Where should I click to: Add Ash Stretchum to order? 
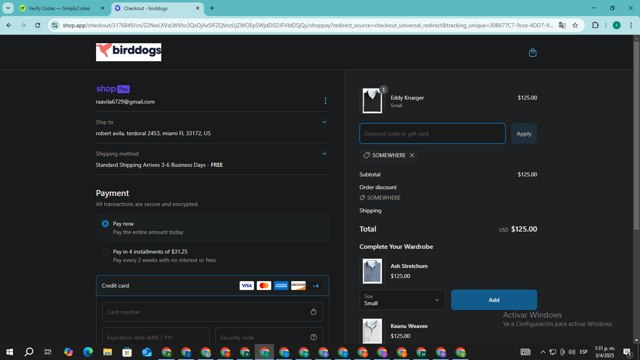[494, 300]
